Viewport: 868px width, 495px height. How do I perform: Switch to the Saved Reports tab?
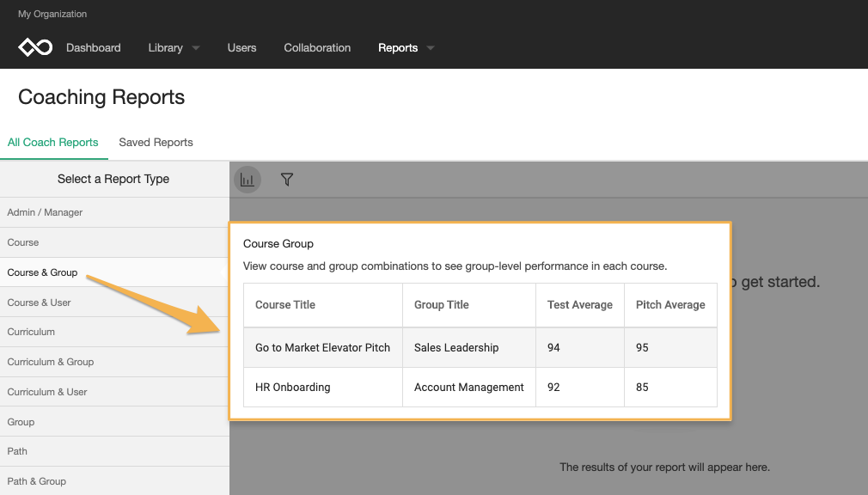coord(156,143)
